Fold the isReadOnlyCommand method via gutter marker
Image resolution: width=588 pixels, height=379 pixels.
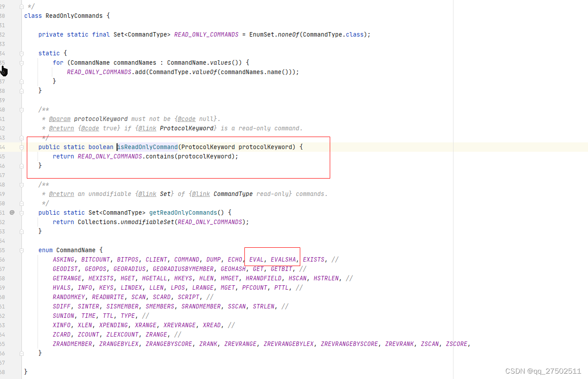[21, 147]
